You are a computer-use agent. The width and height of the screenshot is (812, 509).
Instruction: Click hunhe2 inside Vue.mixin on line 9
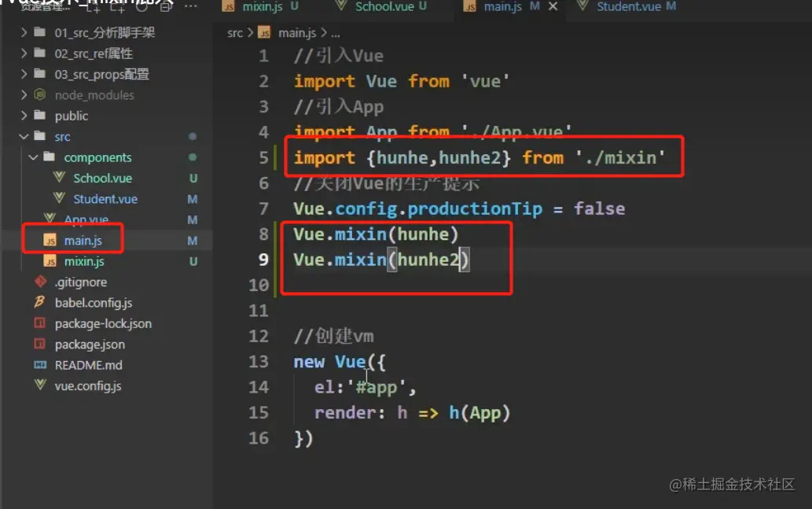tap(428, 260)
